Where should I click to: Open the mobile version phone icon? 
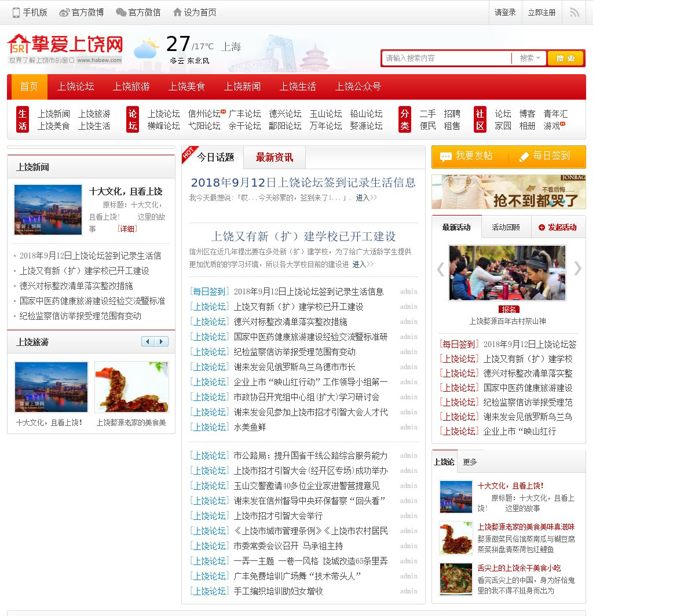click(x=16, y=12)
